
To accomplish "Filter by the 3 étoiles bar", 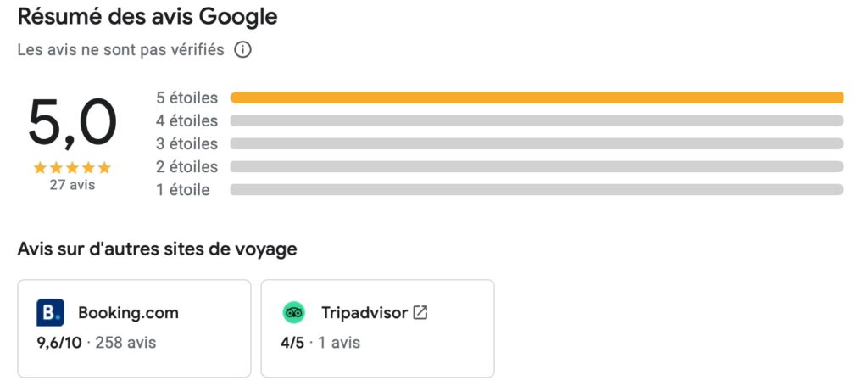I will (x=537, y=143).
